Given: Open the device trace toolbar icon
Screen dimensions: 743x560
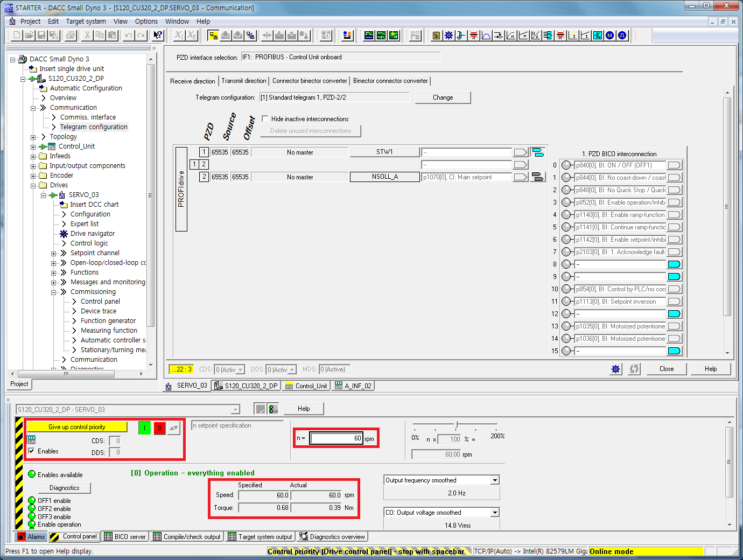Looking at the screenshot, I should pyautogui.click(x=369, y=36).
